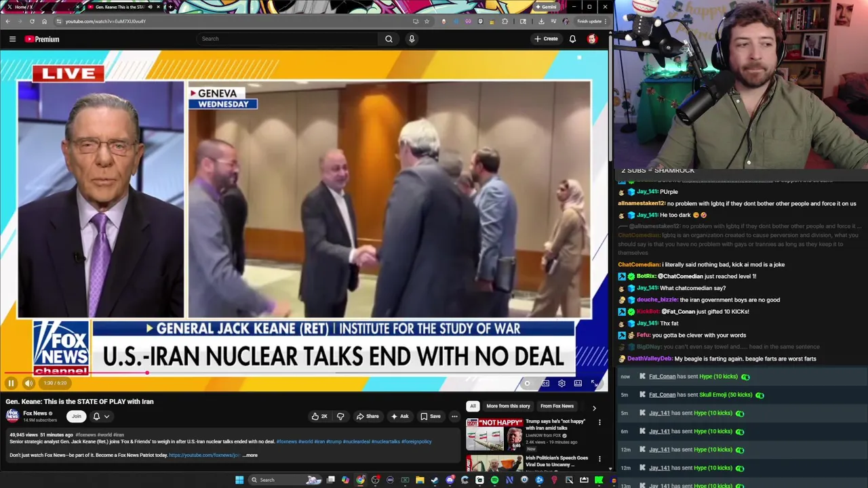Open the player settings gear
The image size is (868, 488).
pos(561,383)
